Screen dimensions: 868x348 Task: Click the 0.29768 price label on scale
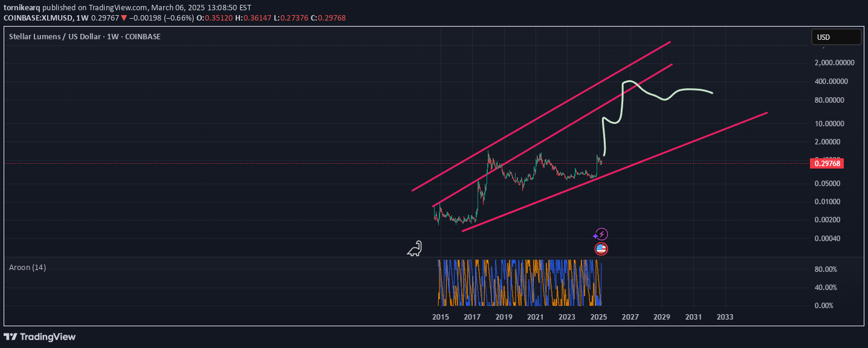pyautogui.click(x=827, y=163)
